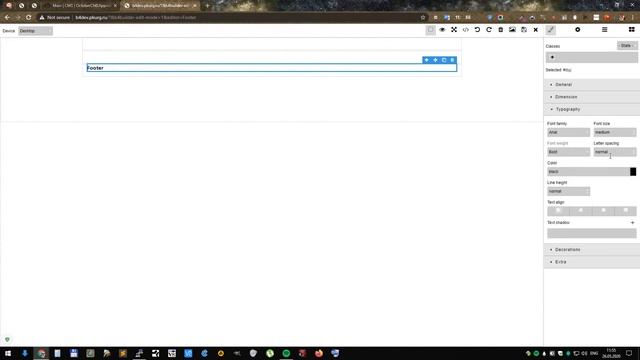
Task: Click the browser address bar URL
Action: [x=136, y=18]
